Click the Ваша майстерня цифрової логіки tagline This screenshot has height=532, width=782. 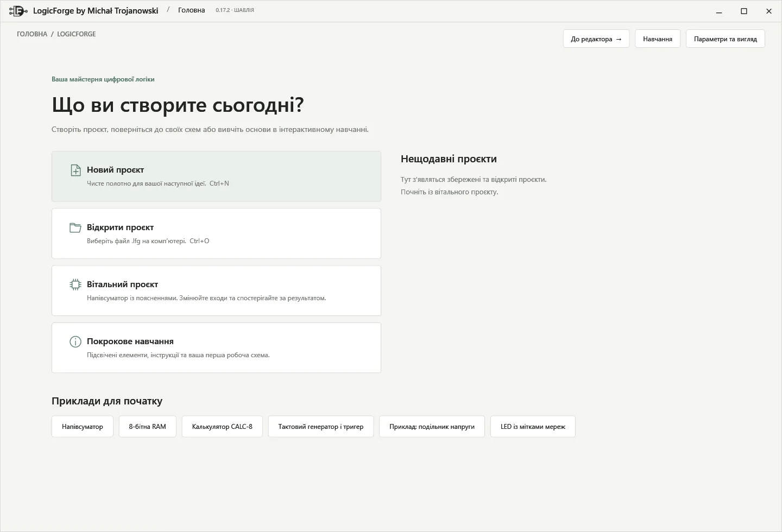(x=103, y=79)
